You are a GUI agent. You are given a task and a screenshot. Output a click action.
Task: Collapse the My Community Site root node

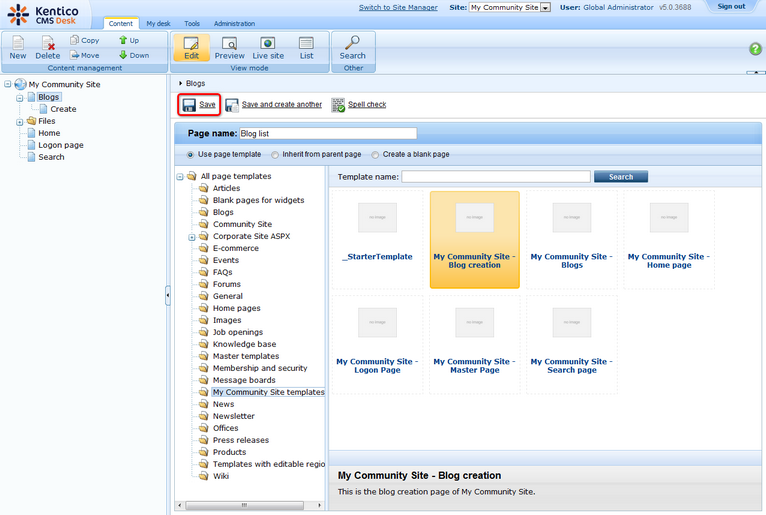point(7,84)
